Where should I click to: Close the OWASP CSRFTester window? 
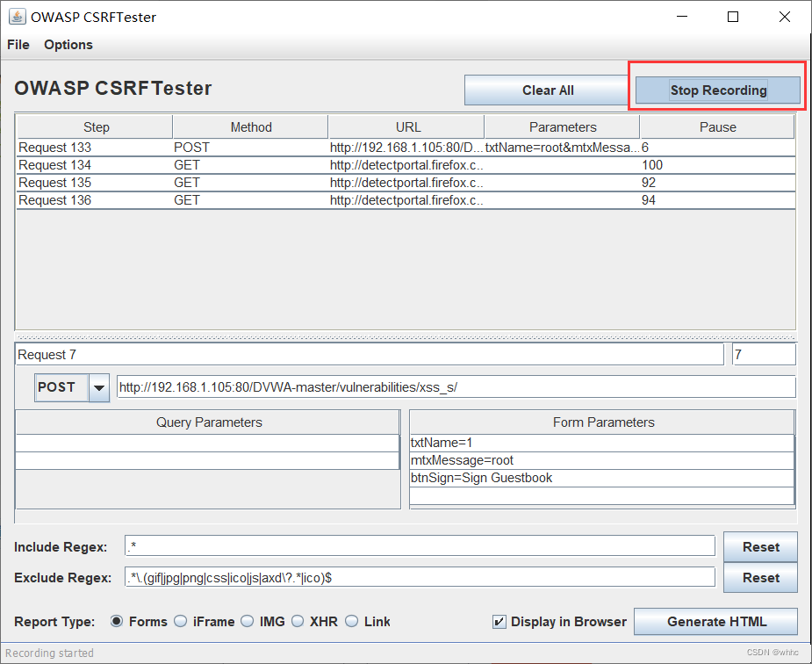point(785,17)
